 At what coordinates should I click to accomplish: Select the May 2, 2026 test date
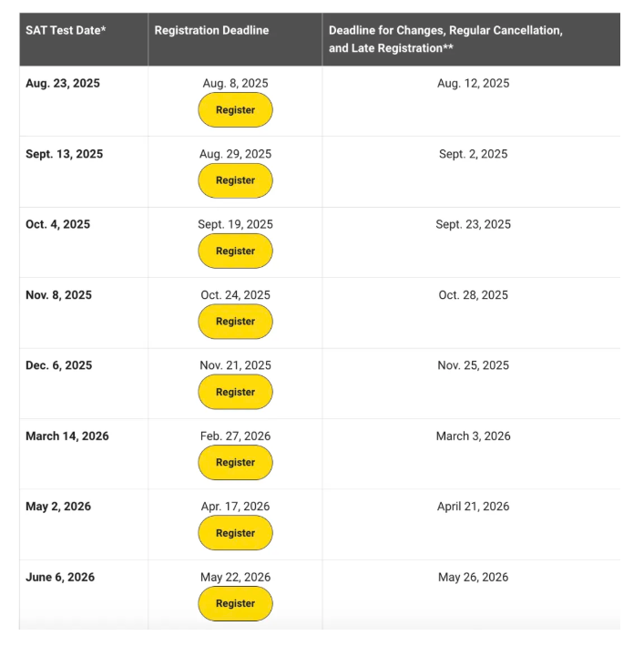(58, 507)
